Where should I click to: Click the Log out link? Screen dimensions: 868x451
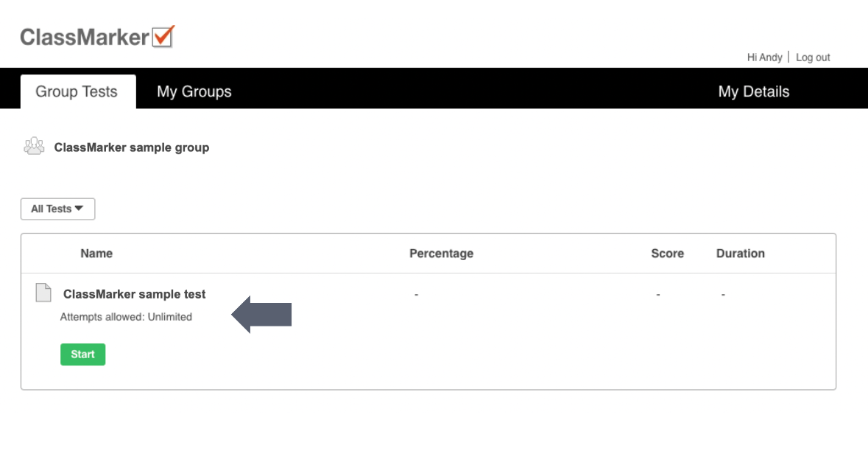pos(813,57)
